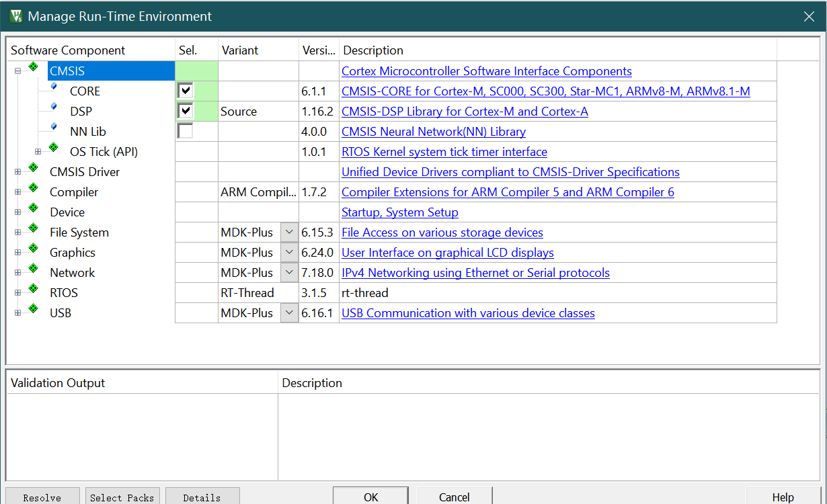The height and width of the screenshot is (504, 827).
Task: Open the Startup, System Setup link
Action: pos(400,212)
